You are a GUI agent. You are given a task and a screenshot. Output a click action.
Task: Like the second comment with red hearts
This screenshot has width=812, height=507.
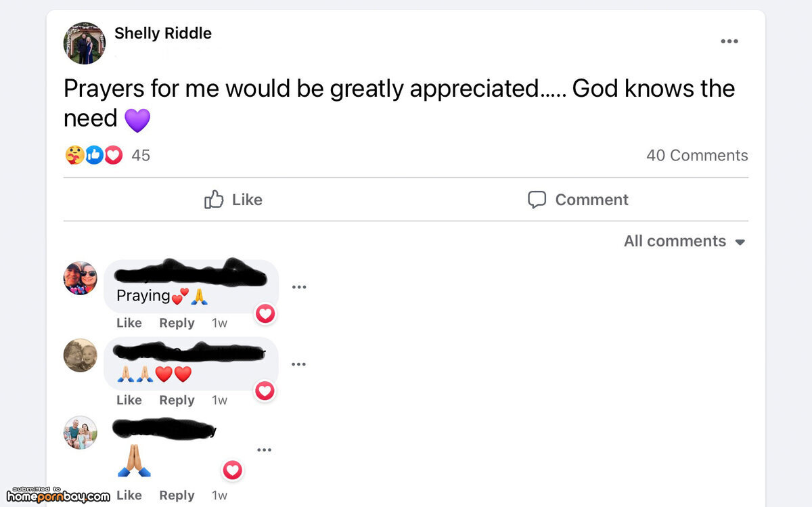coord(129,400)
